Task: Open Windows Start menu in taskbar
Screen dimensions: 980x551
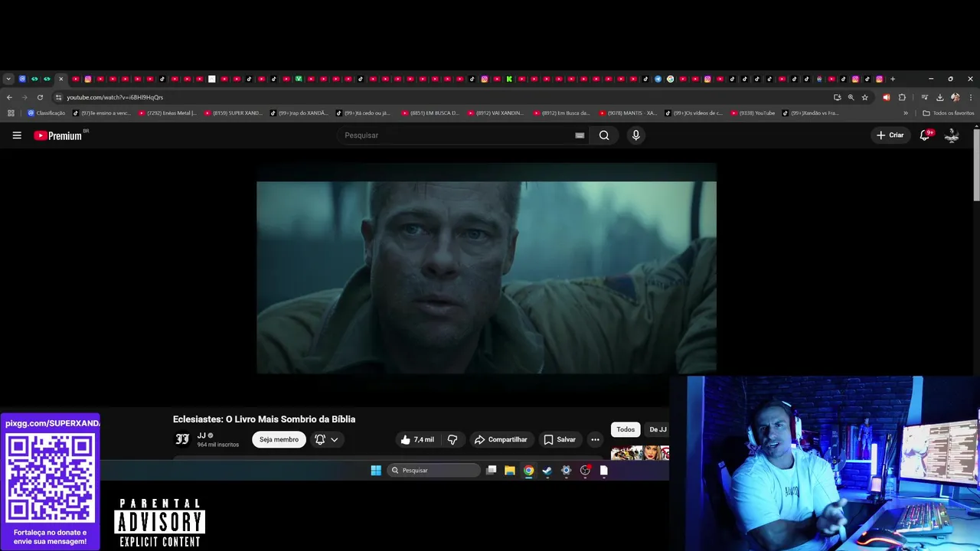Action: point(376,471)
